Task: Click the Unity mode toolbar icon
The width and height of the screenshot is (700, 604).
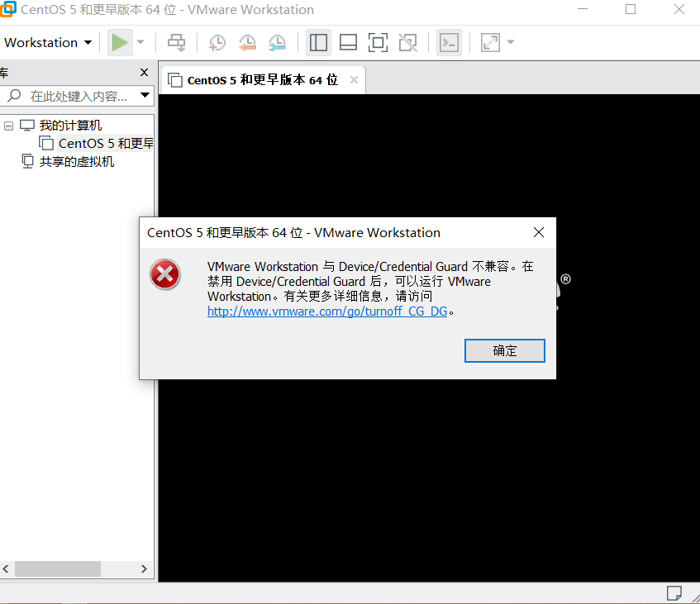Action: coord(407,42)
